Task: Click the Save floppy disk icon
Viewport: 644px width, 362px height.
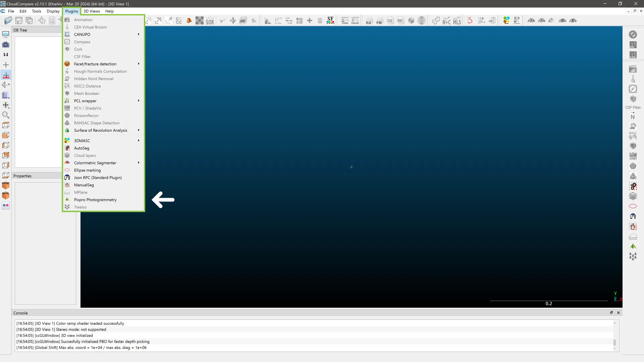Action: click(x=19, y=21)
